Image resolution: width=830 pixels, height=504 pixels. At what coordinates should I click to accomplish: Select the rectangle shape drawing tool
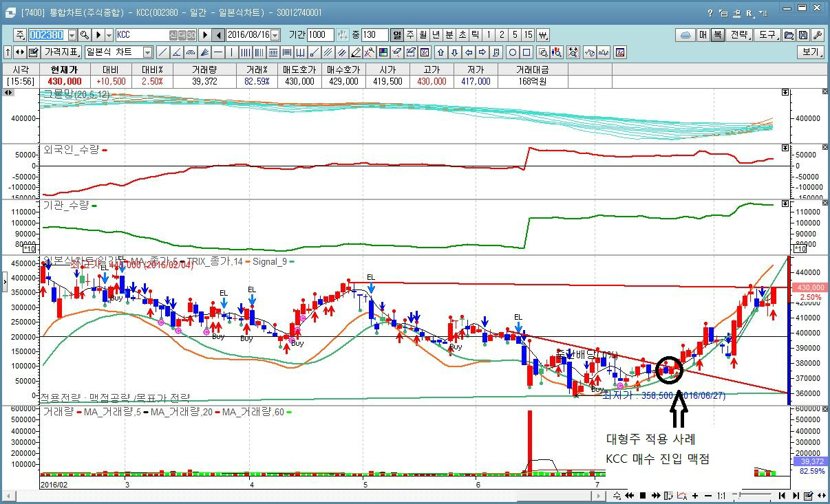click(526, 52)
